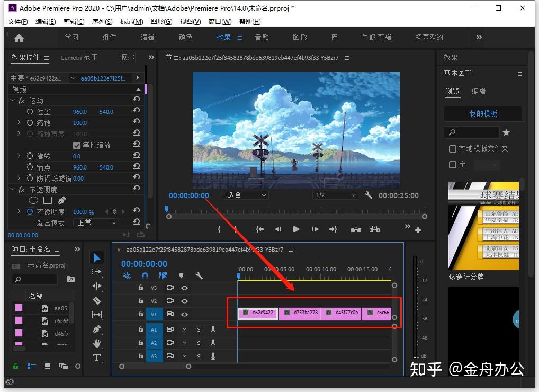Step back one frame

coord(278,229)
